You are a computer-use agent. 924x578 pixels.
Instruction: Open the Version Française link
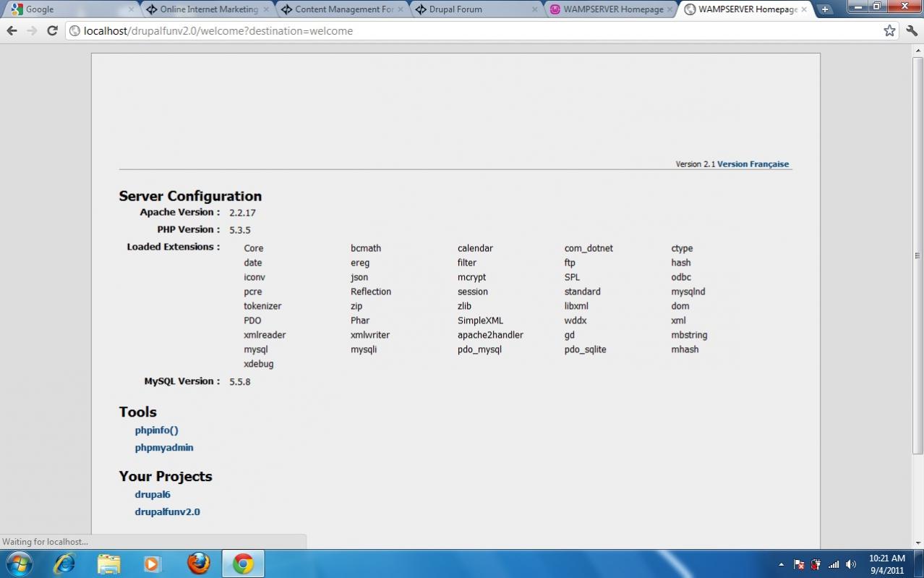(753, 164)
